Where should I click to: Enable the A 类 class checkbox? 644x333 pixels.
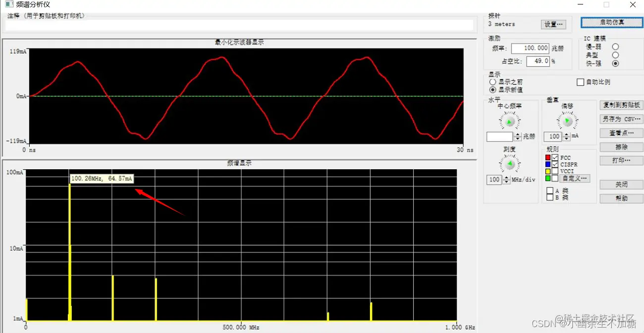point(549,190)
